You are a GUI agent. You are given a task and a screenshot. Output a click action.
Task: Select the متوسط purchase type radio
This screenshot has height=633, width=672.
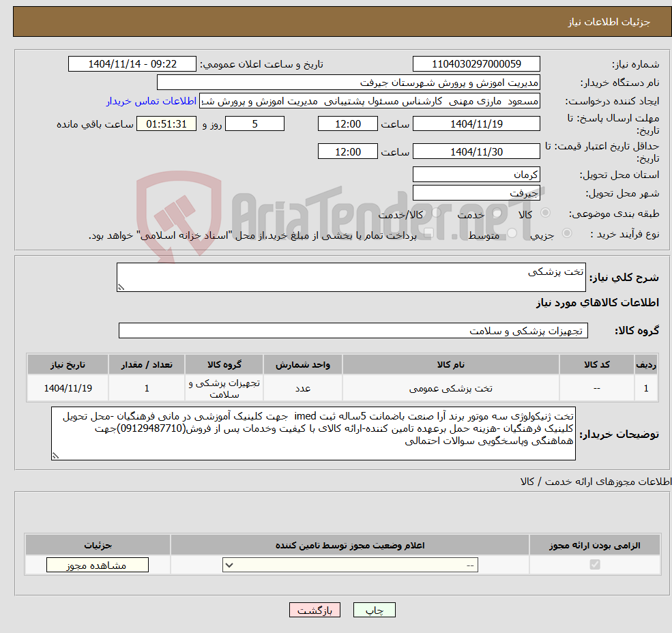512,233
